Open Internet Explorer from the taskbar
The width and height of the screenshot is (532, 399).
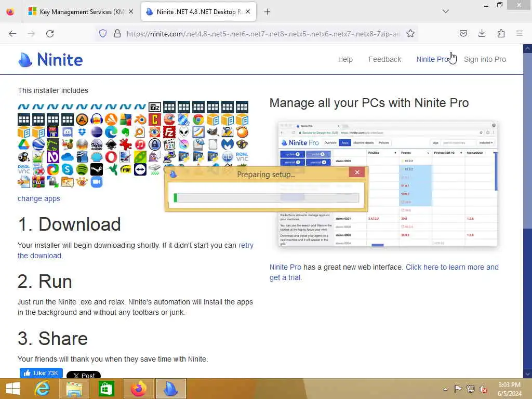point(43,389)
